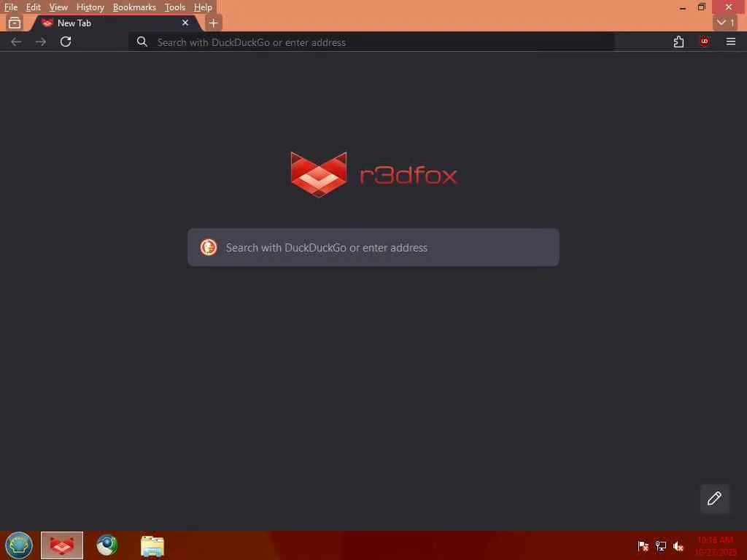Image resolution: width=747 pixels, height=560 pixels.
Task: Select the New Tab tab
Action: coord(116,23)
